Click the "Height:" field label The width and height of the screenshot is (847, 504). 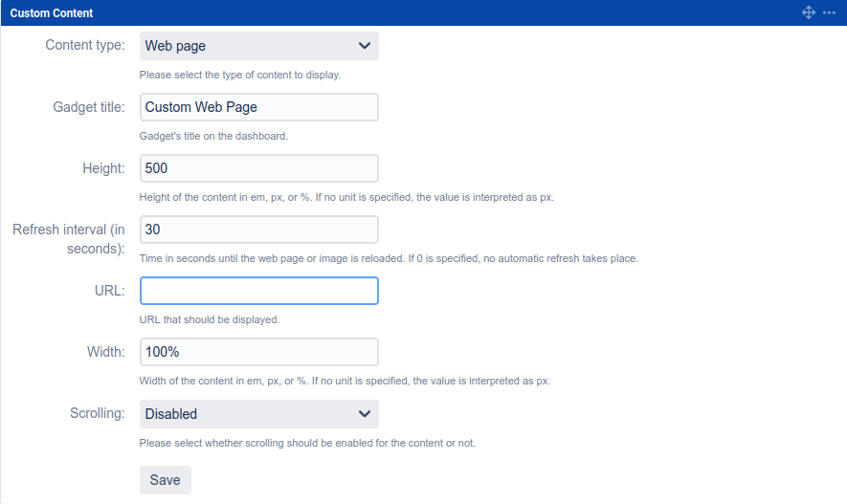103,168
